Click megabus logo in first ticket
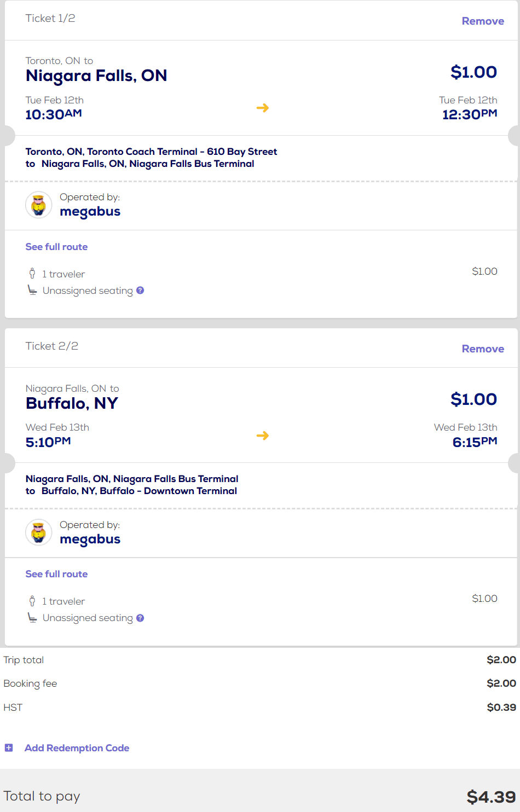 39,205
